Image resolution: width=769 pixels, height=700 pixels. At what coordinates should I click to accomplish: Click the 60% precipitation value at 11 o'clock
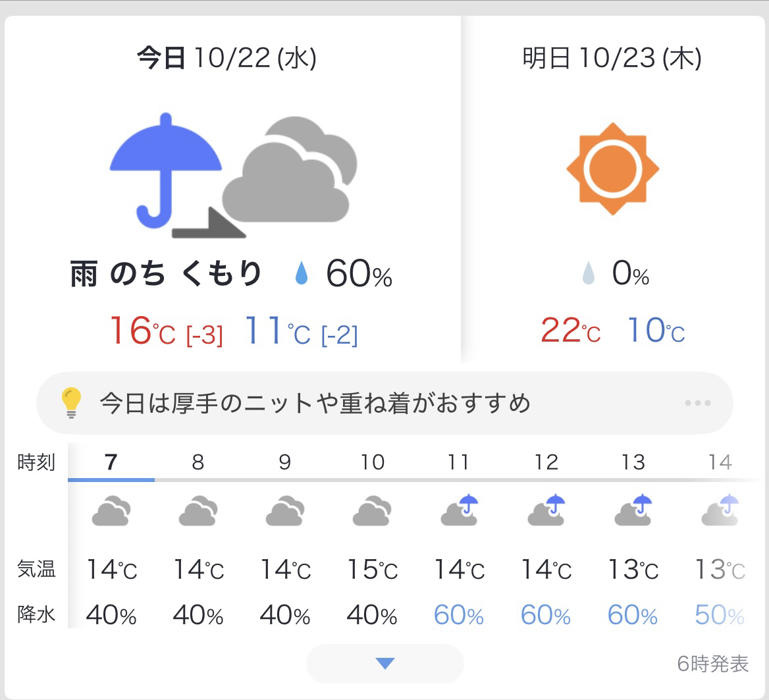pos(459,616)
